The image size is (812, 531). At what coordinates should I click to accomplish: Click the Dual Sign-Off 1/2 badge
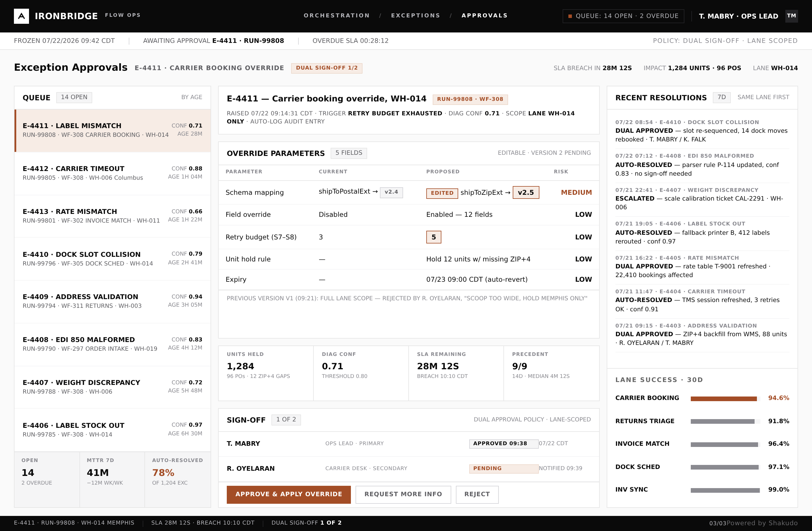327,68
